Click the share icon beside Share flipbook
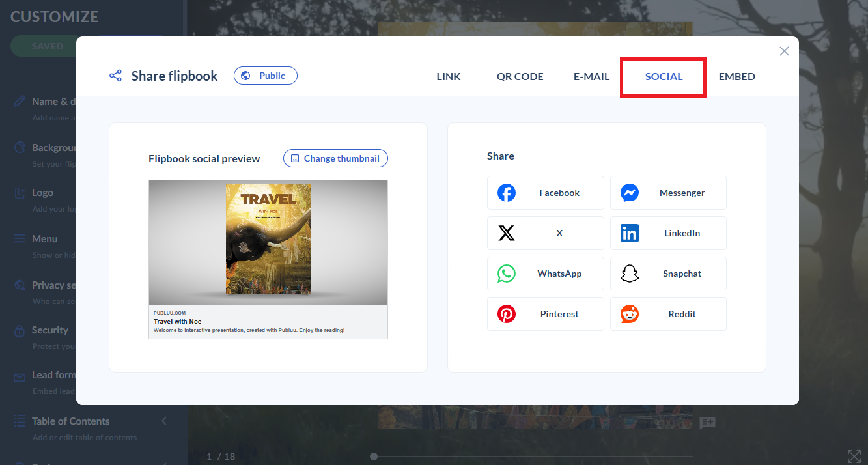The width and height of the screenshot is (868, 465). [115, 76]
